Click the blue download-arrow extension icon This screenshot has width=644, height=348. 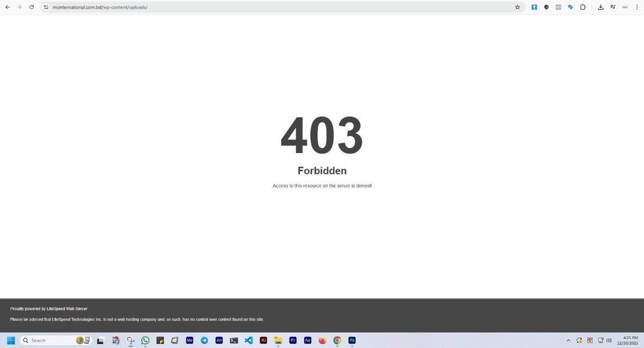coord(534,7)
